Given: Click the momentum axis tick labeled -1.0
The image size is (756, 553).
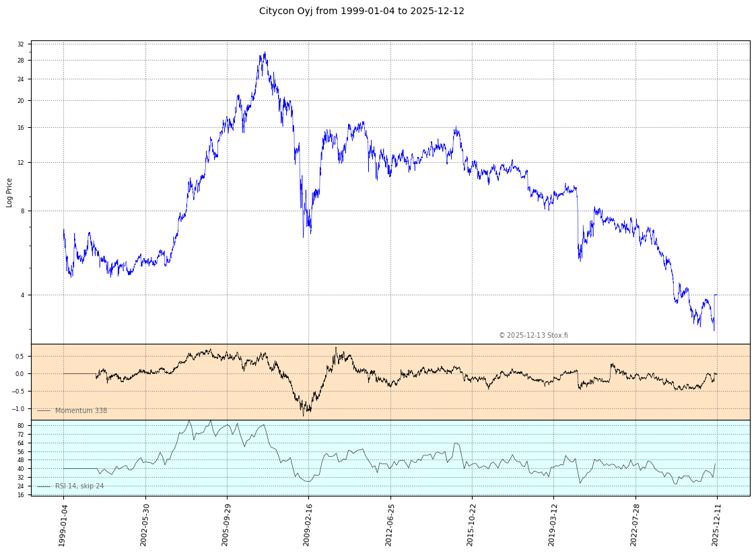Looking at the screenshot, I should point(19,408).
